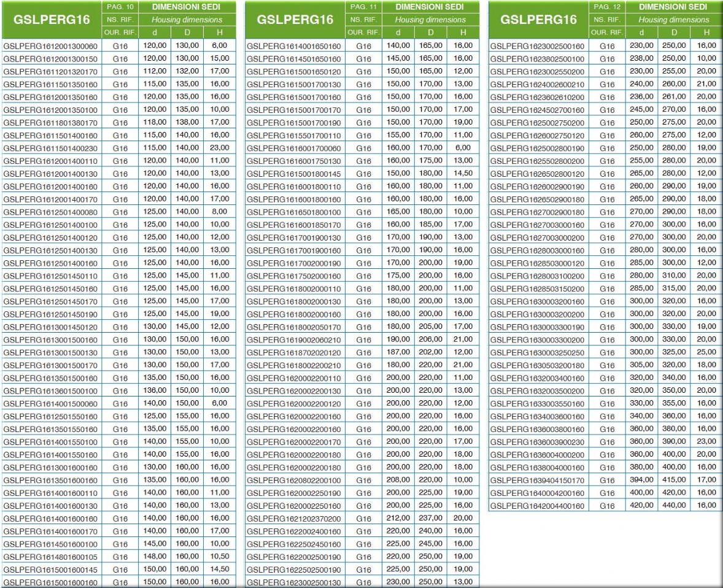Viewport: 723px width, 588px height.
Task: Select code GSLPERG1639404150170
Action: 538,480
